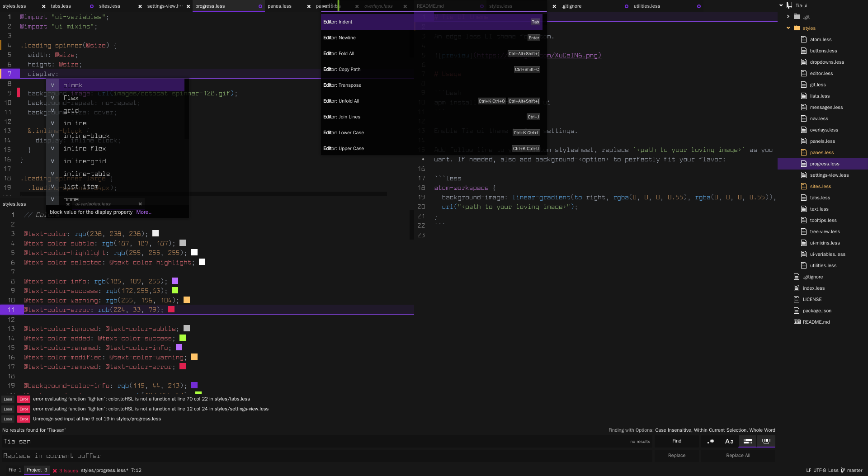Screen dimensions: 868x476
Task: Click the styles folder icon in tree
Action: pos(797,28)
